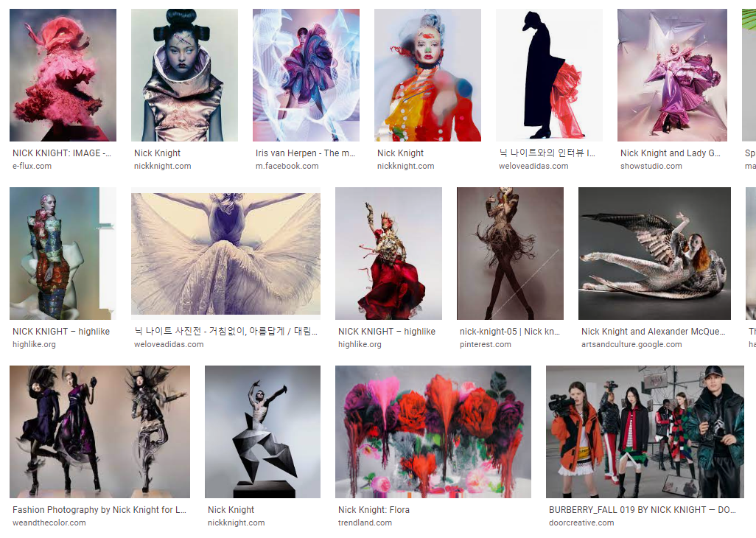Click weloveadidas.com link under winged dress

point(169,344)
